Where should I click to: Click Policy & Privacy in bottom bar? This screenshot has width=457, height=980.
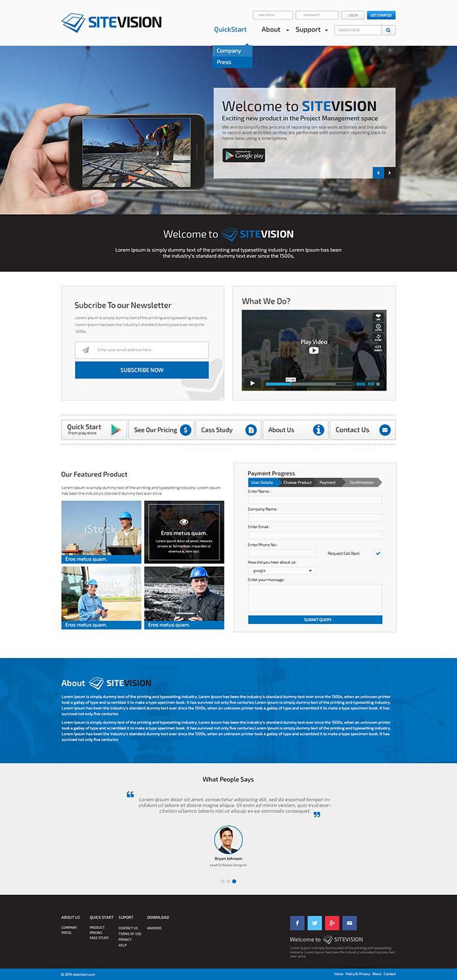coord(358,974)
